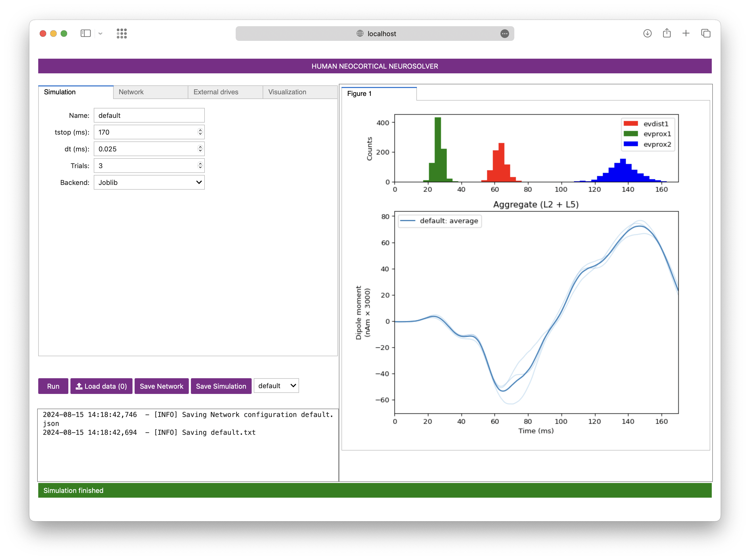Open a new tab with plus icon
The width and height of the screenshot is (750, 560).
click(686, 33)
